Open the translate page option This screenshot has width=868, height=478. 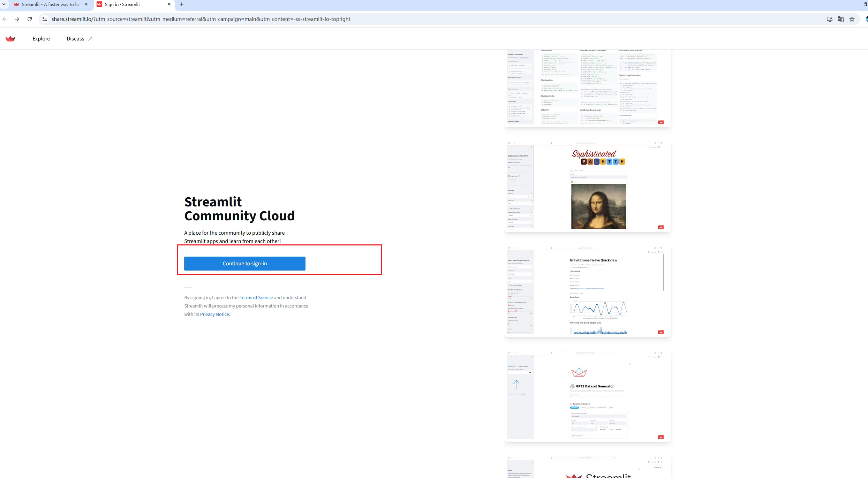pyautogui.click(x=841, y=19)
